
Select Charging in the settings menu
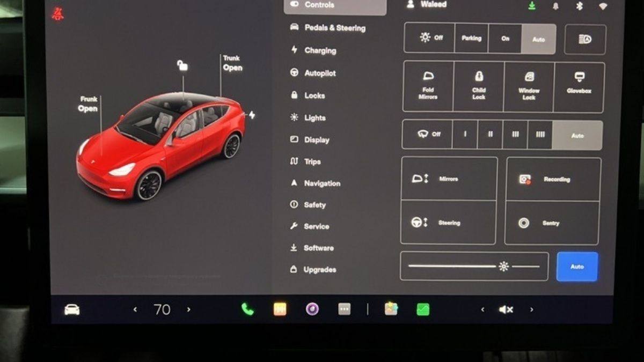[x=319, y=50]
